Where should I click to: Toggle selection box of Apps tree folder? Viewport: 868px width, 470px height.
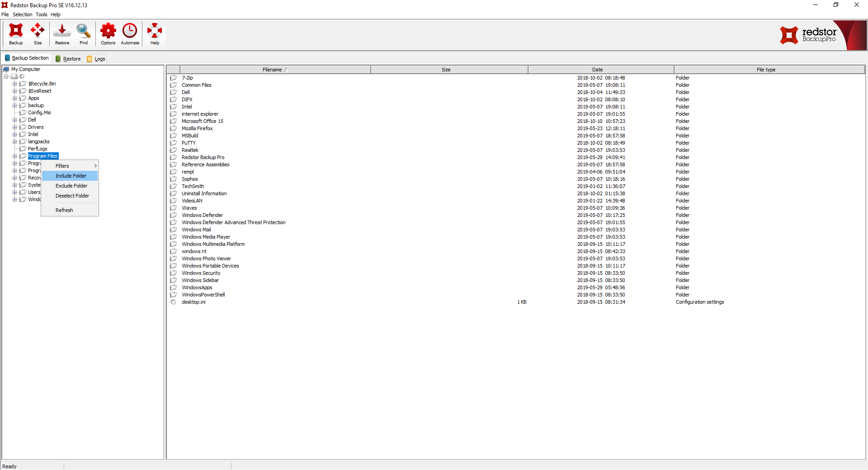[23, 98]
